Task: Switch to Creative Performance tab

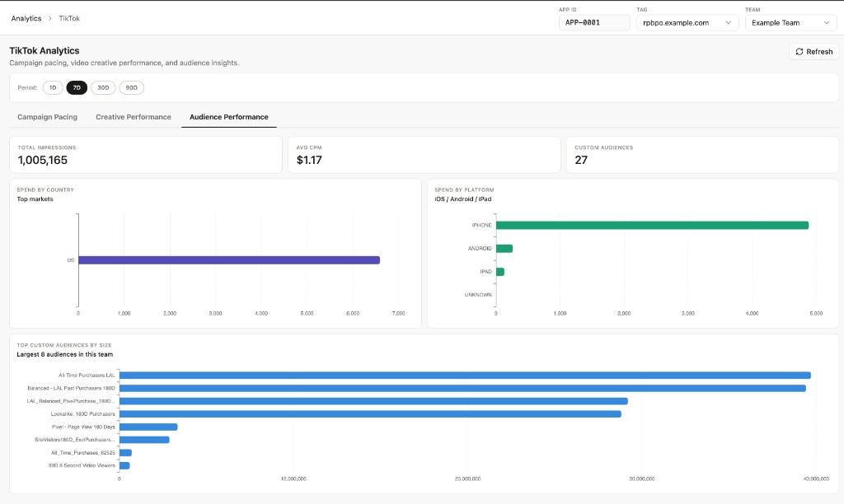Action: (x=134, y=117)
